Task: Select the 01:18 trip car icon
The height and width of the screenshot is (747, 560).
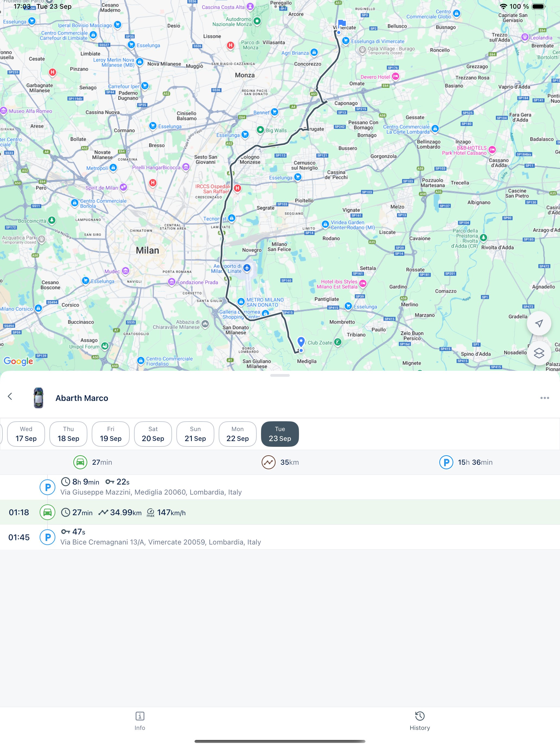Action: 47,512
